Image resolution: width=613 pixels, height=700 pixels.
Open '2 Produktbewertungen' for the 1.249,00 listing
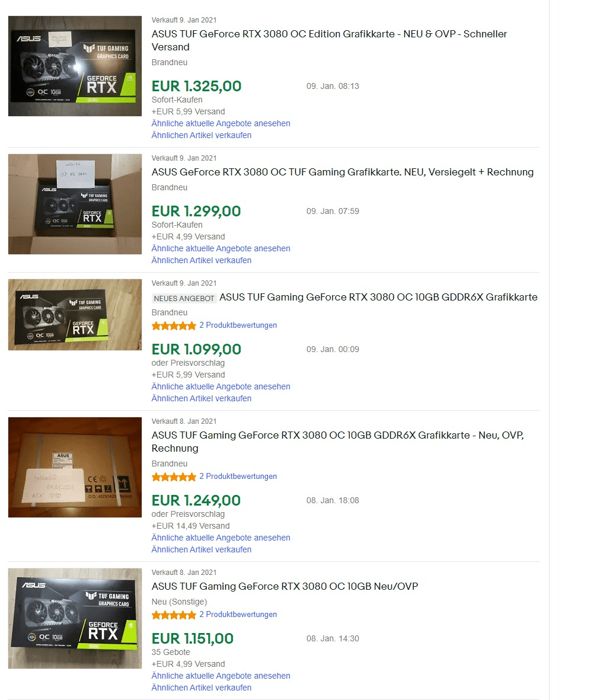[x=238, y=477]
